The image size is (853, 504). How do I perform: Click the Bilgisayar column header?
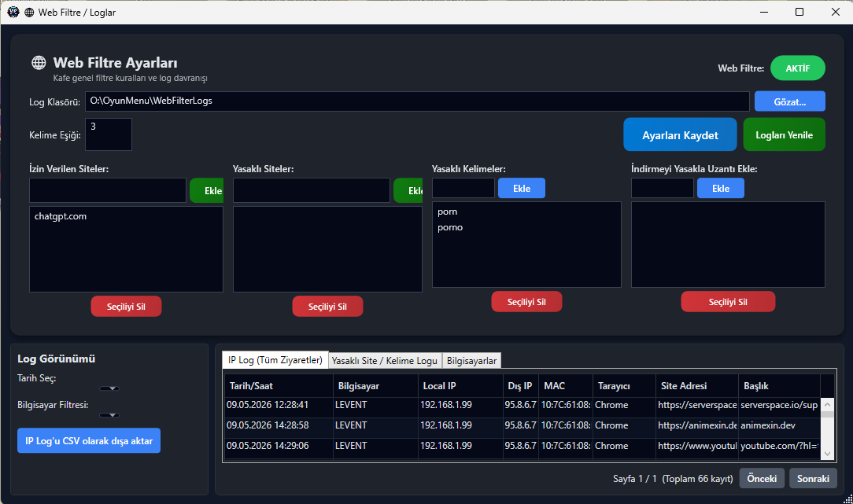(375, 386)
